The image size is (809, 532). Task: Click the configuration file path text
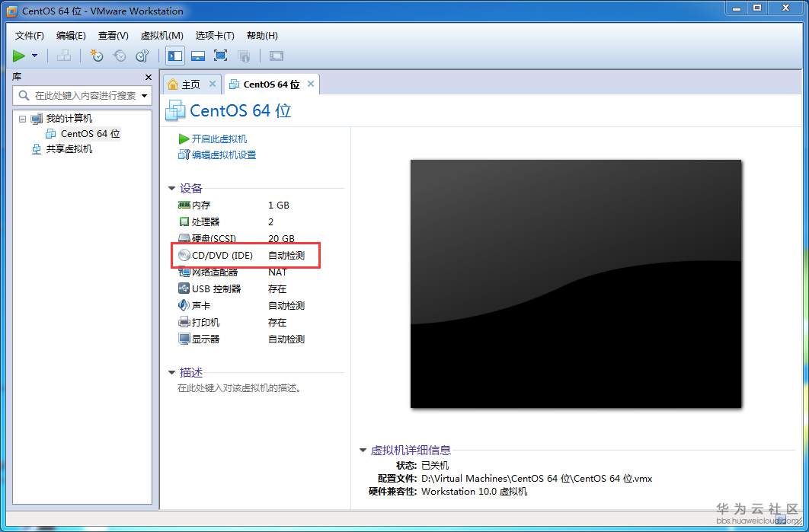tap(536, 479)
